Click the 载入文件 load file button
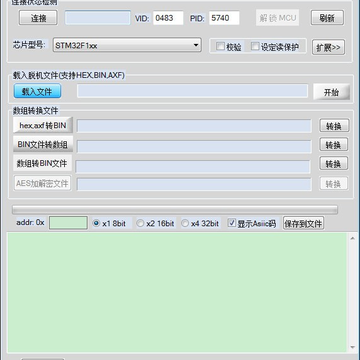360x360 pixels. point(37,91)
